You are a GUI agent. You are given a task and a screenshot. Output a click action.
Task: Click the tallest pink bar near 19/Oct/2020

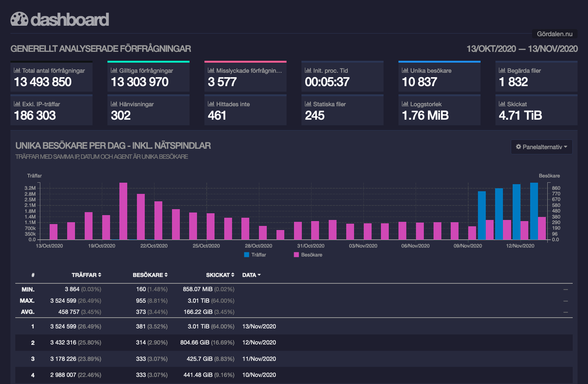click(x=123, y=211)
